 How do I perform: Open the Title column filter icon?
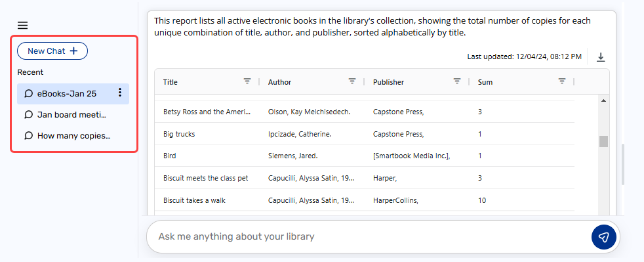(x=247, y=81)
